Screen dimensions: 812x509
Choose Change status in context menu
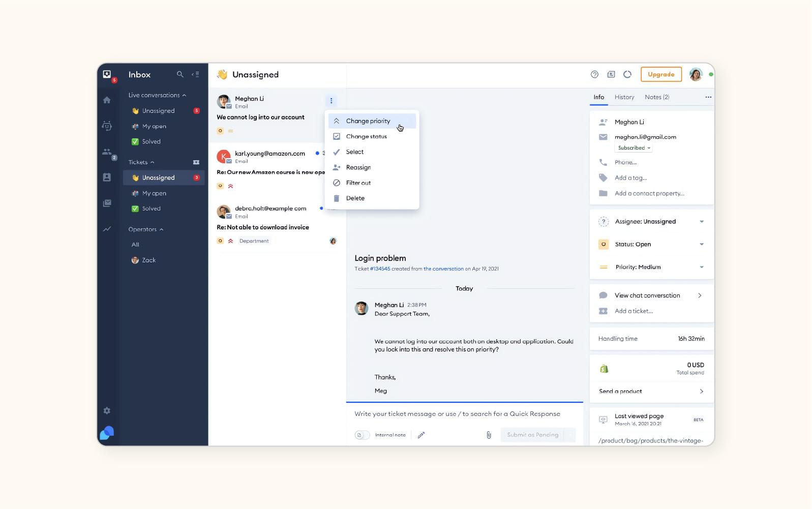click(x=372, y=136)
